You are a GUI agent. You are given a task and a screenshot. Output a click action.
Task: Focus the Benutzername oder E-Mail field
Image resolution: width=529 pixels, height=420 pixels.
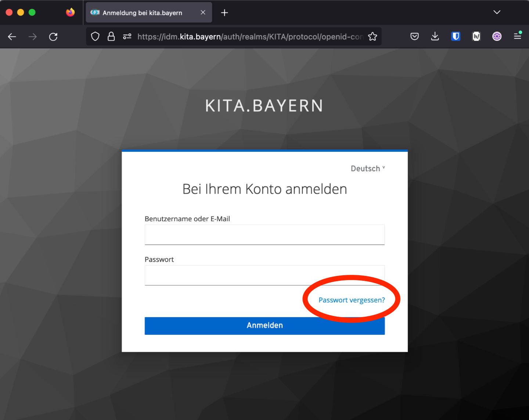click(264, 235)
